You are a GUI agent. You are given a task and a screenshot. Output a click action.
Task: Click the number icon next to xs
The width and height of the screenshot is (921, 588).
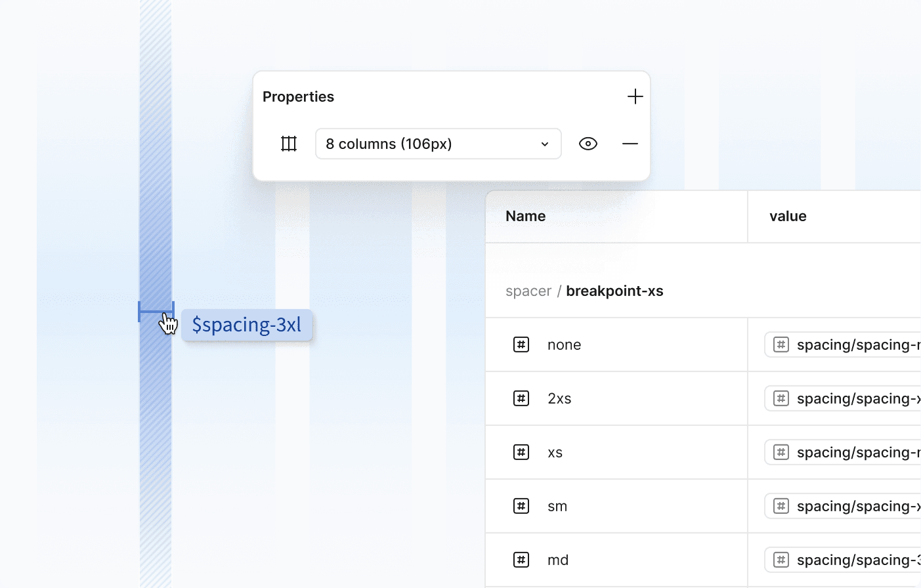pyautogui.click(x=521, y=452)
